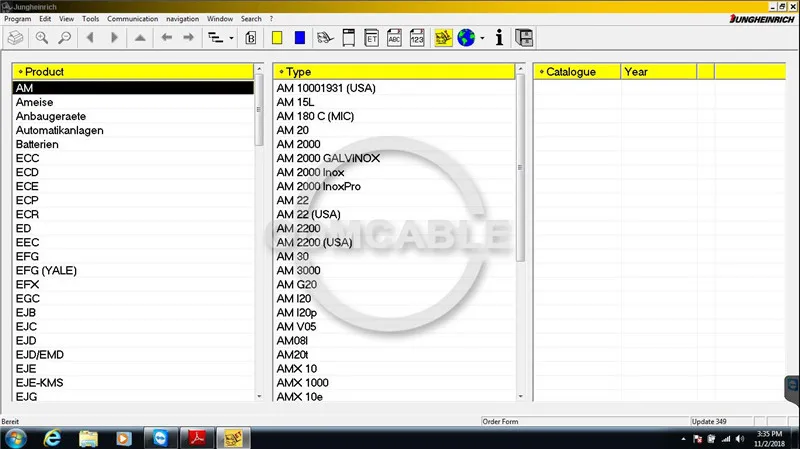
Task: Open the Window menu
Action: tap(220, 19)
